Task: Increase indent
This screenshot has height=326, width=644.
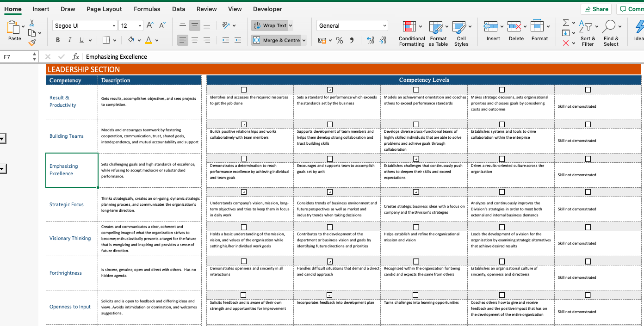Action: click(x=237, y=40)
